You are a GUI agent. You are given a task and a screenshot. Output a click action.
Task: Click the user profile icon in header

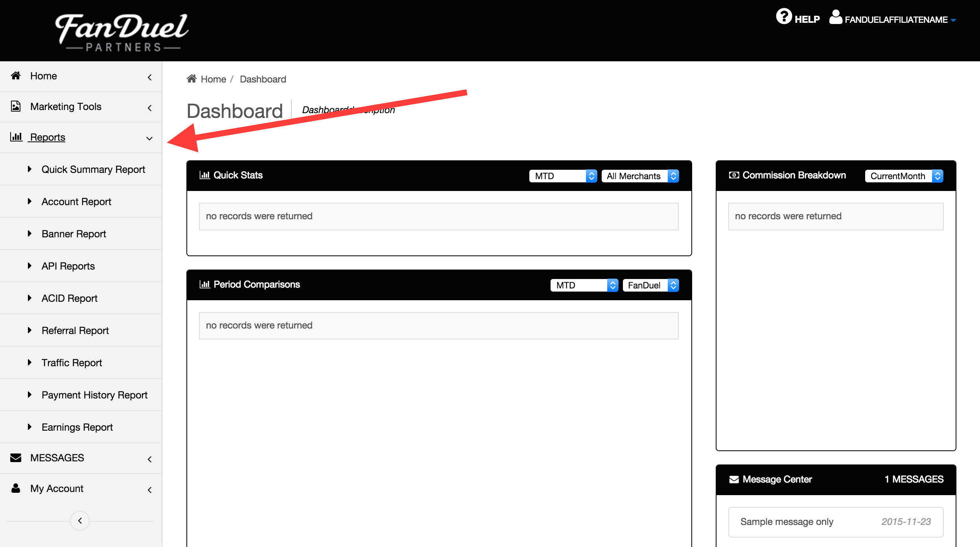(x=835, y=17)
